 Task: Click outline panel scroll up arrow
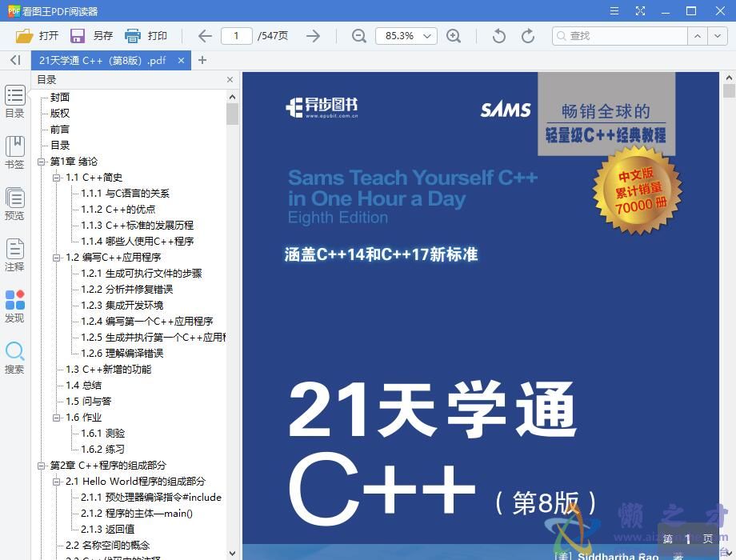(x=232, y=97)
